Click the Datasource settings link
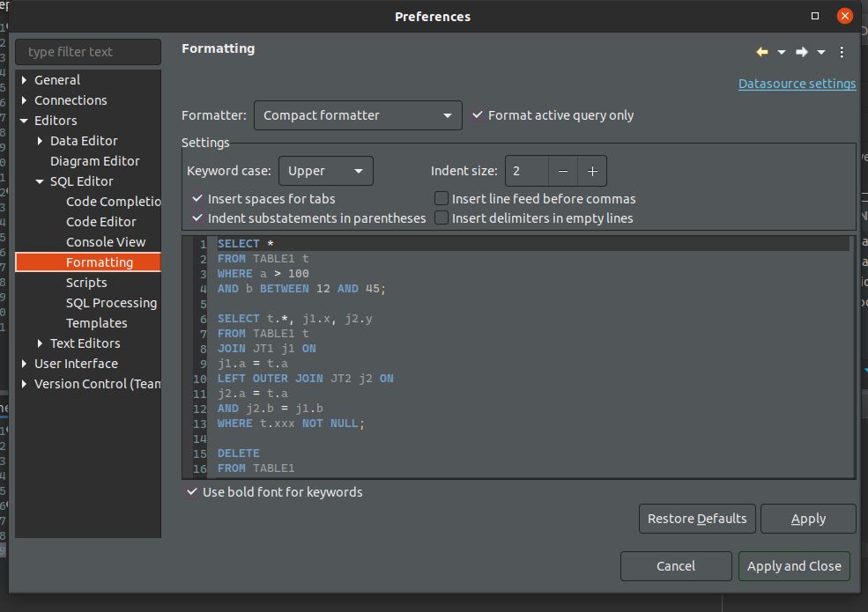 click(x=797, y=84)
